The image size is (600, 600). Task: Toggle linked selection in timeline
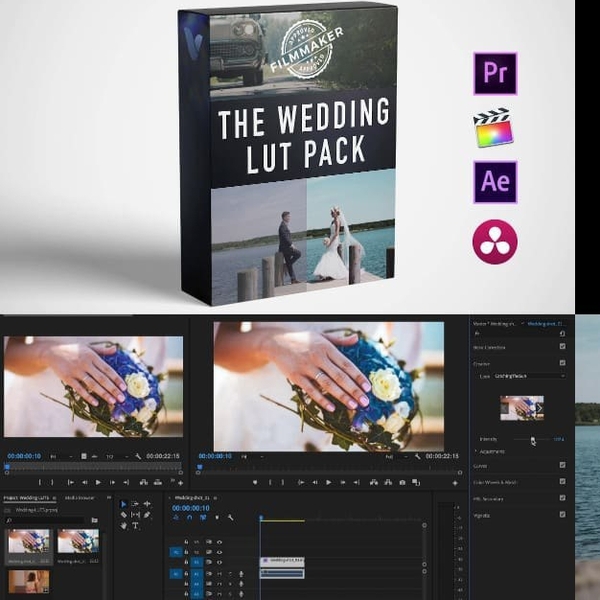coord(203,517)
